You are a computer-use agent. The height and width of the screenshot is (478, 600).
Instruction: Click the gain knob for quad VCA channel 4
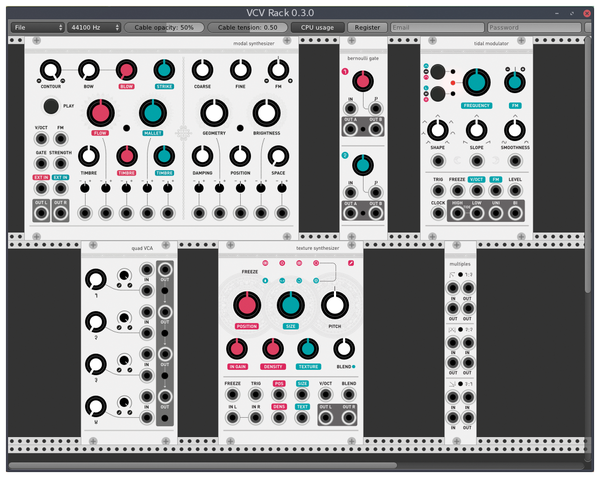96,406
